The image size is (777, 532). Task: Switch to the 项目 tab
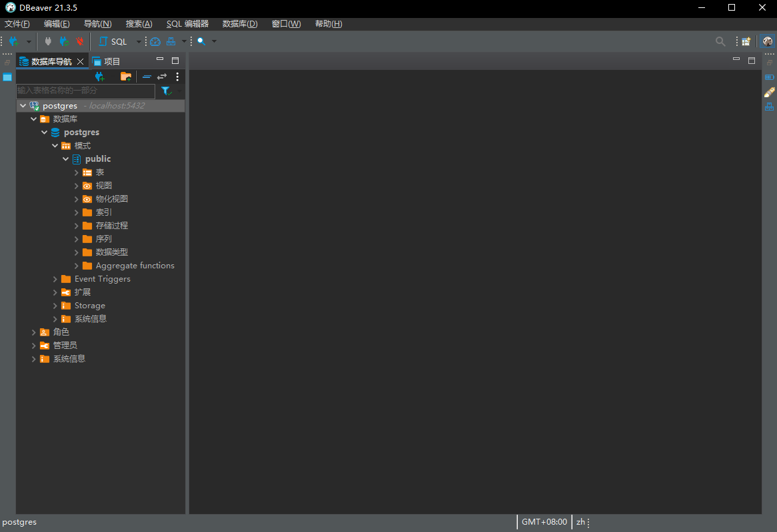click(106, 61)
